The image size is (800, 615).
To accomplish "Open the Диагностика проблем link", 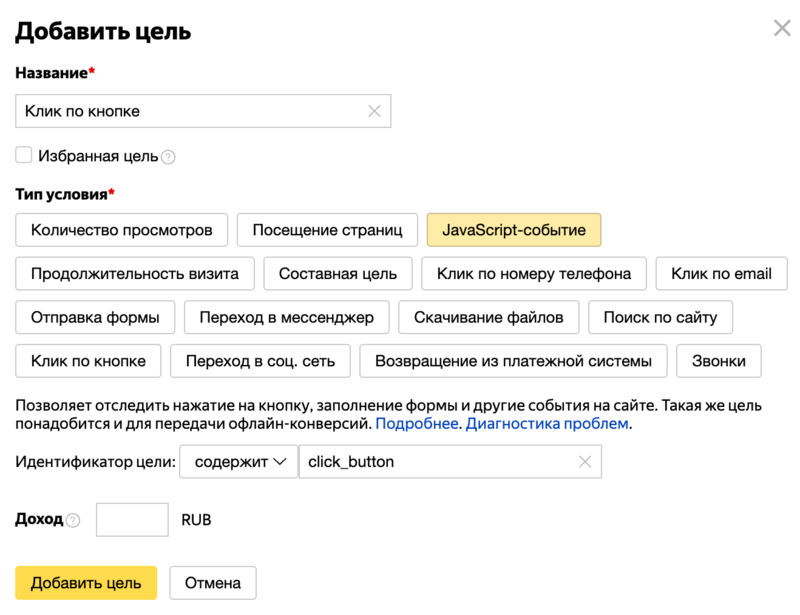I will 547,424.
